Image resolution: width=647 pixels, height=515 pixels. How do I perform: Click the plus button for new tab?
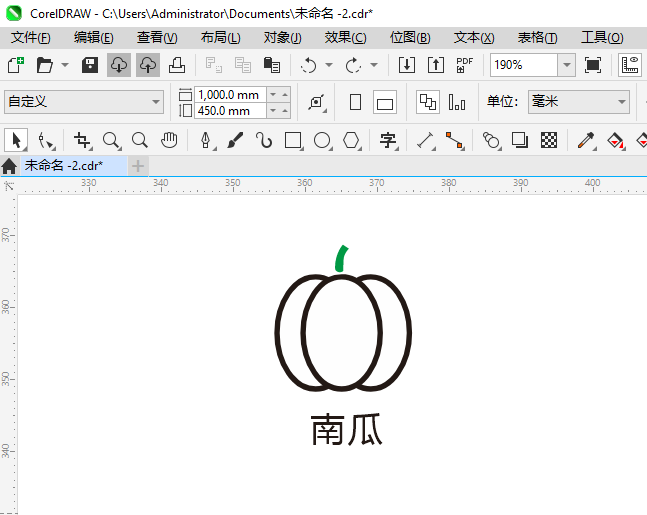pos(138,166)
